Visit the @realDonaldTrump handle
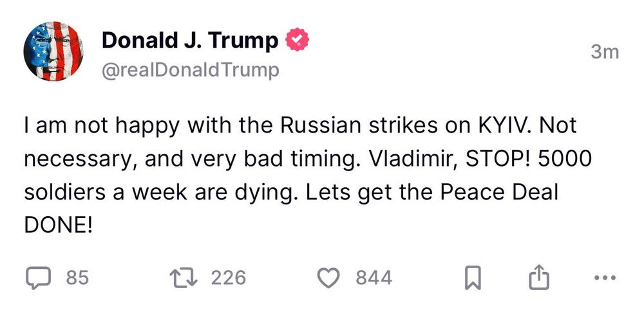Viewport: 644px width, 310px height. pos(191,69)
